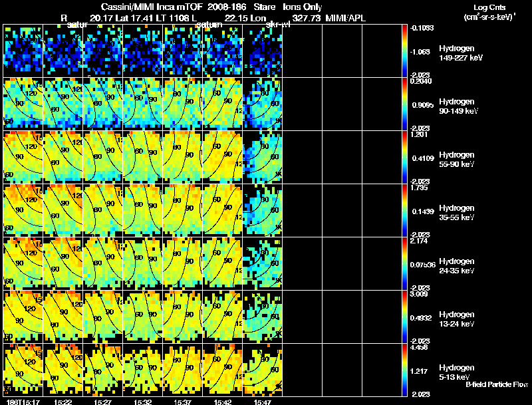Open the 55-90 keV image at 15:42
The width and height of the screenshot is (532, 405).
(223, 158)
